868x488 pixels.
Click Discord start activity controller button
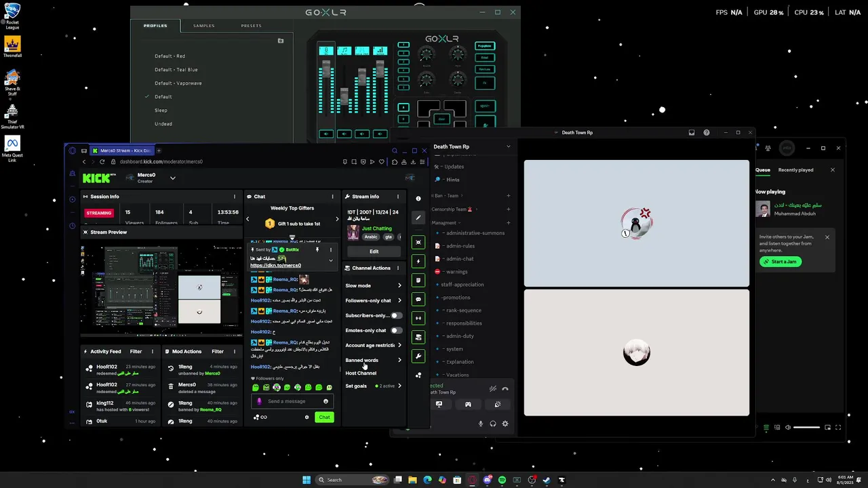click(468, 405)
